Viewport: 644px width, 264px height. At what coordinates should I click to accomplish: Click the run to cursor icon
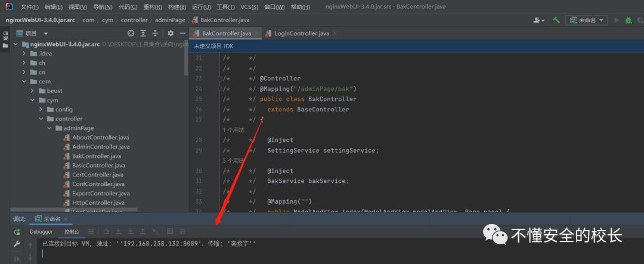tap(155, 232)
